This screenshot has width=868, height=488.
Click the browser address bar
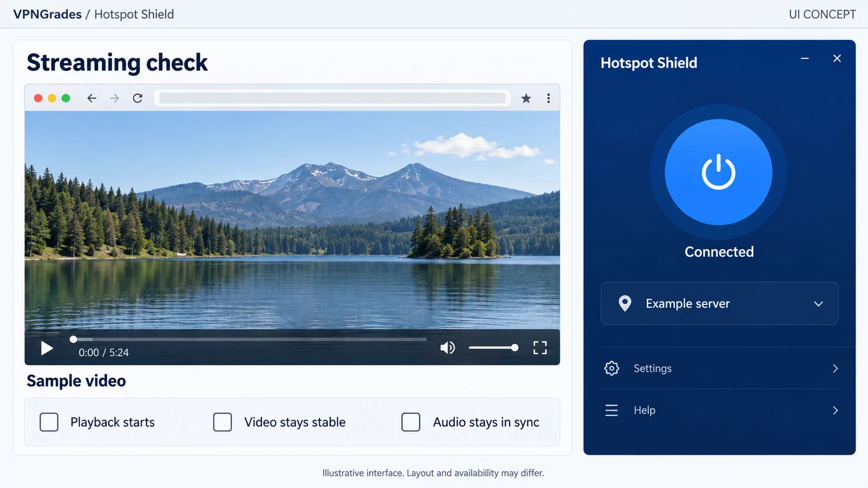point(333,98)
